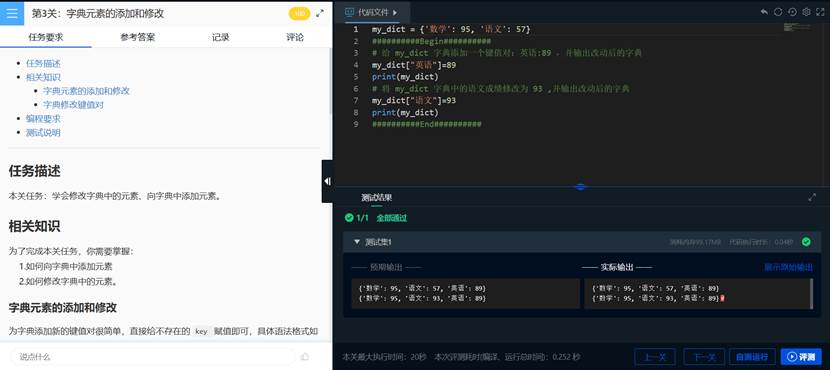Image resolution: width=830 pixels, height=370 pixels.
Task: Click the yellow badge next to the title
Action: (x=300, y=14)
